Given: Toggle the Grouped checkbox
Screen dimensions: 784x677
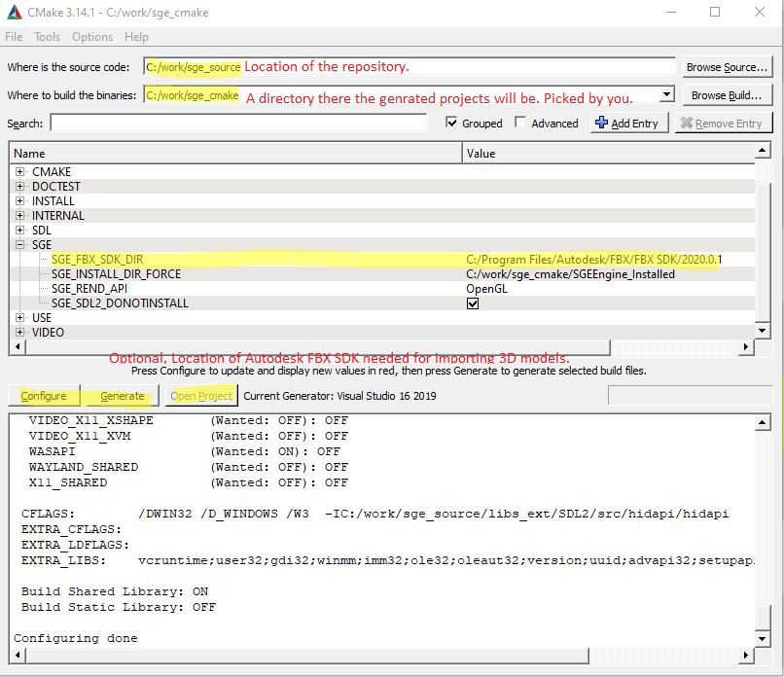Looking at the screenshot, I should 451,123.
